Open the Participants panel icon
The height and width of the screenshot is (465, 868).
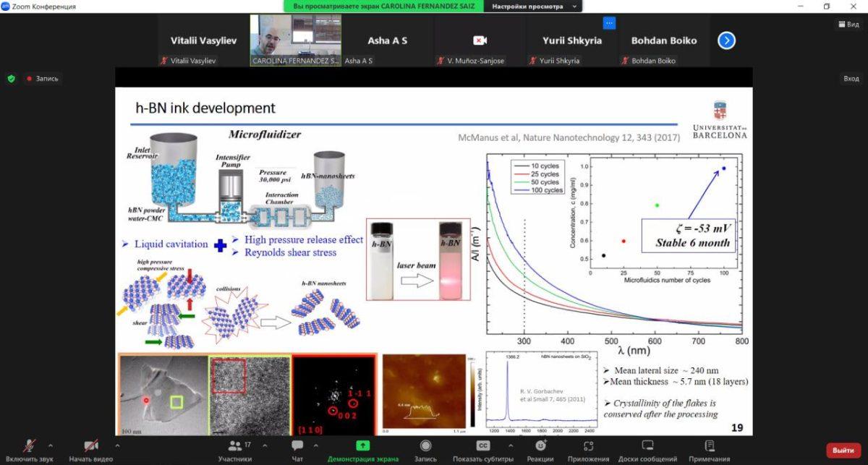tap(235, 446)
